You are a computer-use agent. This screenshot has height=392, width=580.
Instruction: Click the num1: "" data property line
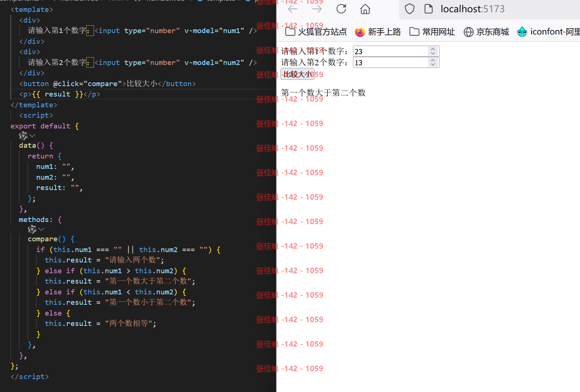coord(55,167)
